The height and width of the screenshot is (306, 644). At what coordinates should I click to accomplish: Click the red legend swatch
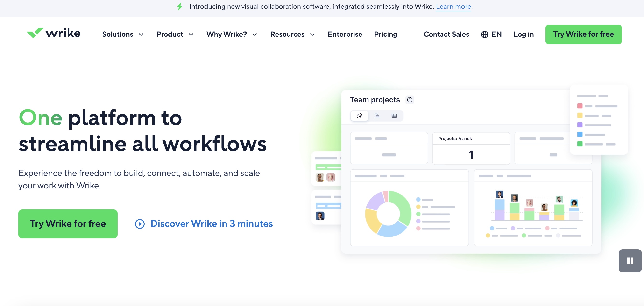pyautogui.click(x=580, y=106)
